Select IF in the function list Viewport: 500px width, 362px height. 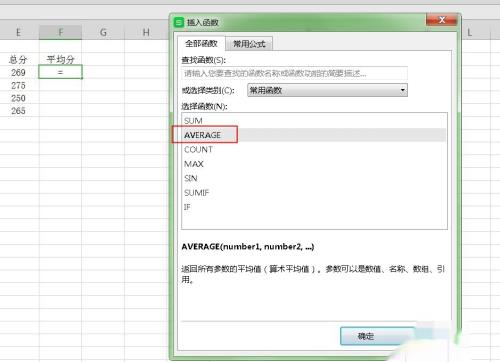[x=314, y=207]
